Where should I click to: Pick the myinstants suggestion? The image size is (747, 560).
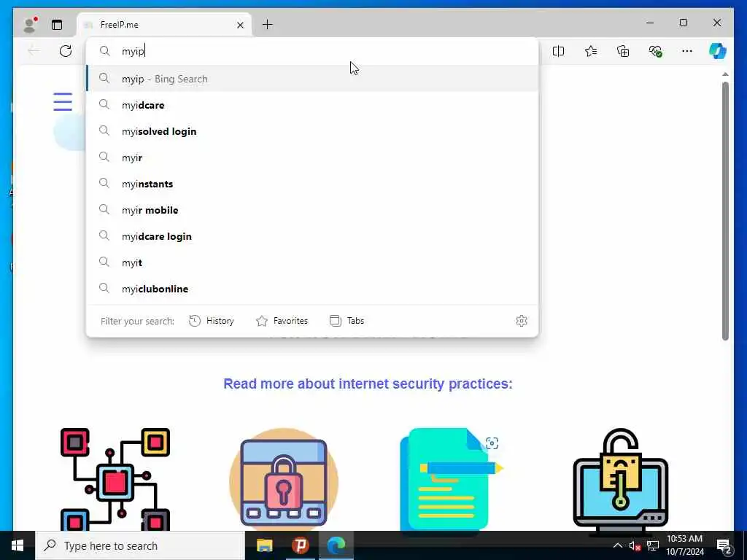[x=312, y=183]
